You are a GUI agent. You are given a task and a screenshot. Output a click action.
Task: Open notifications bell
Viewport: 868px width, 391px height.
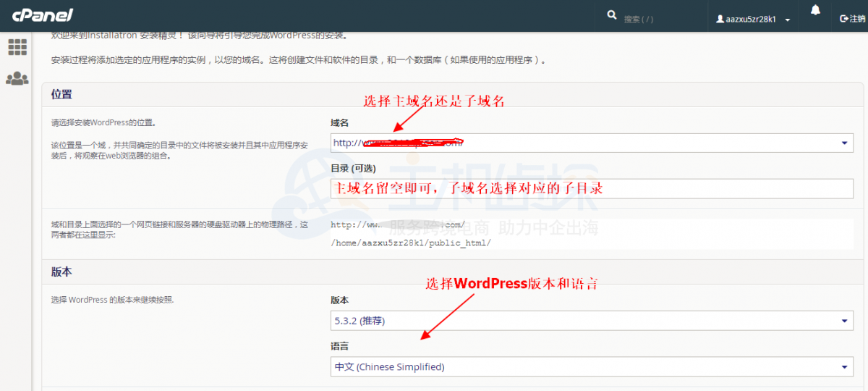point(816,10)
